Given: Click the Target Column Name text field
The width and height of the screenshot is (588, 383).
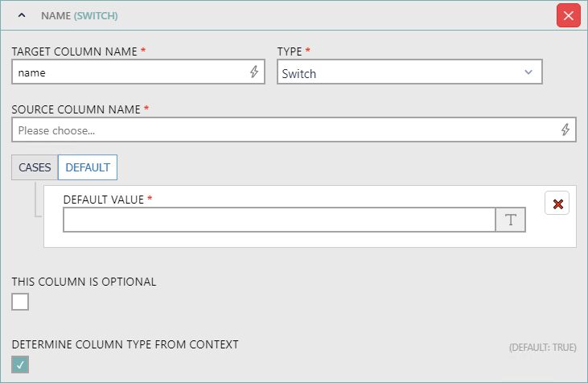Looking at the screenshot, I should click(x=129, y=72).
